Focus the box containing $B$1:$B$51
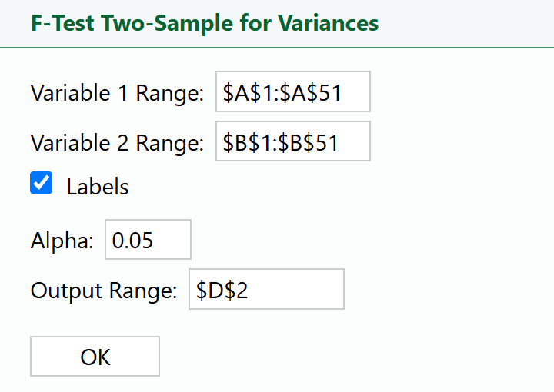 coord(293,141)
